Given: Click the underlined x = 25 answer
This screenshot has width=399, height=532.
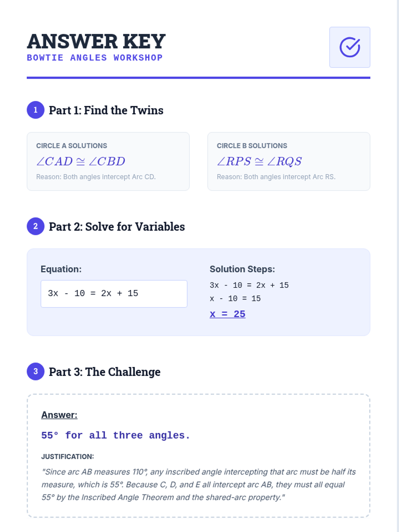Looking at the screenshot, I should click(x=227, y=314).
